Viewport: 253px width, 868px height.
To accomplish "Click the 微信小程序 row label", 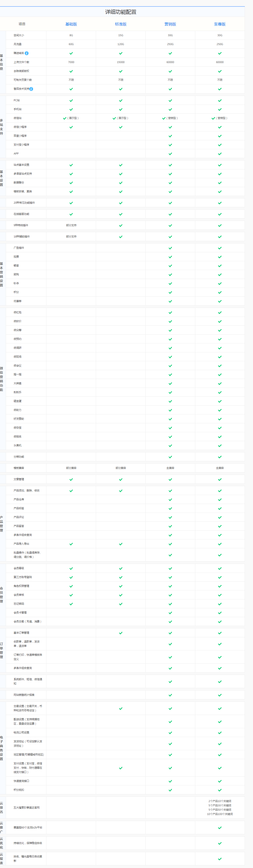I will (20, 127).
